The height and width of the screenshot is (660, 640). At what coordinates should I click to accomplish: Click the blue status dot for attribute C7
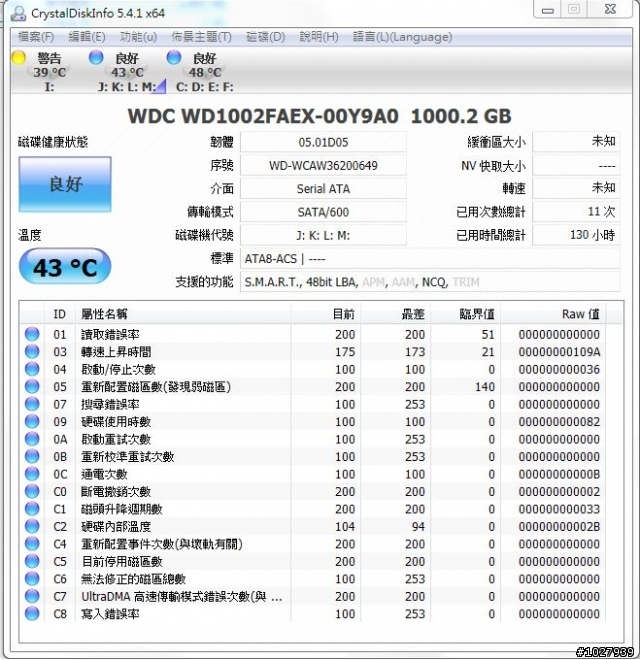(32, 596)
